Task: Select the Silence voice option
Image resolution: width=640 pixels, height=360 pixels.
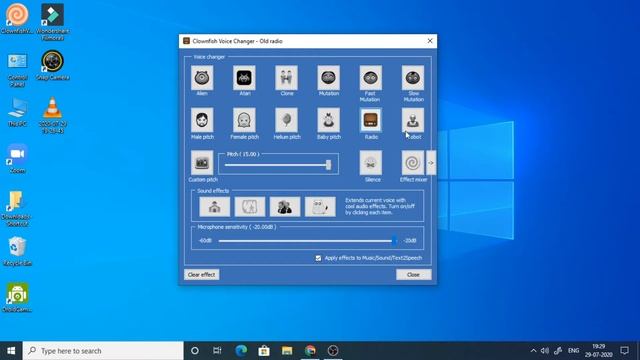Action: point(371,163)
